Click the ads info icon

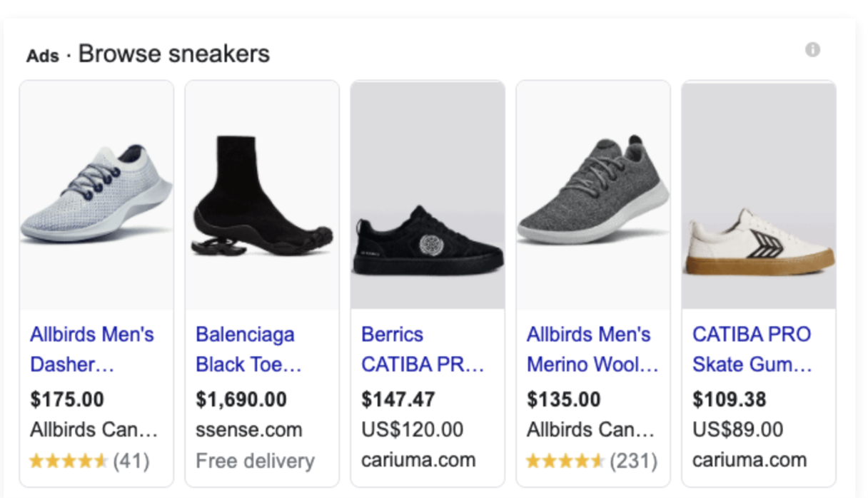pyautogui.click(x=812, y=50)
